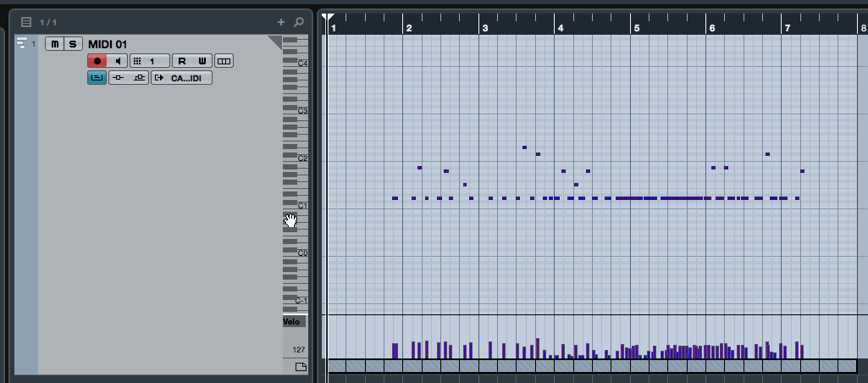Toggle Record Enable on MIDI 01
Viewport: 868px width, 383px height.
(x=97, y=61)
